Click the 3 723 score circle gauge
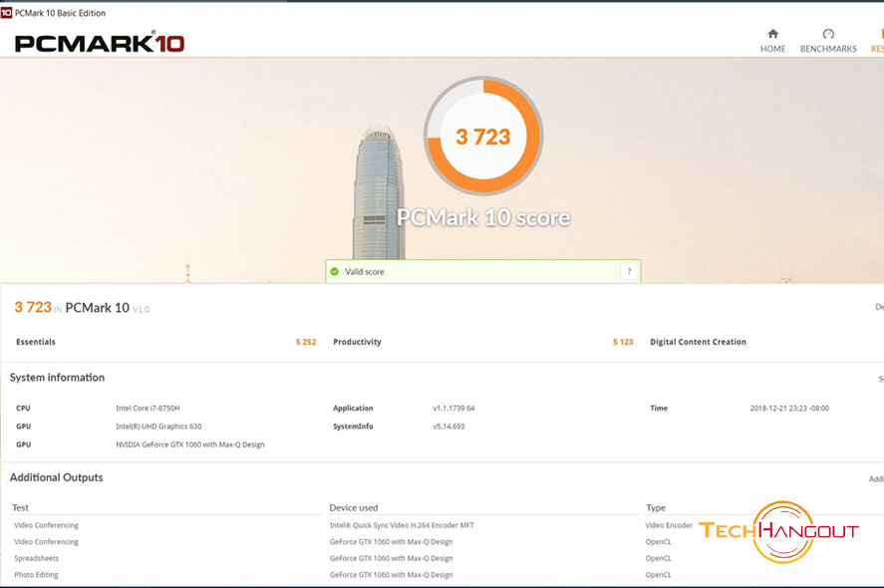This screenshot has height=588, width=884. [x=483, y=136]
